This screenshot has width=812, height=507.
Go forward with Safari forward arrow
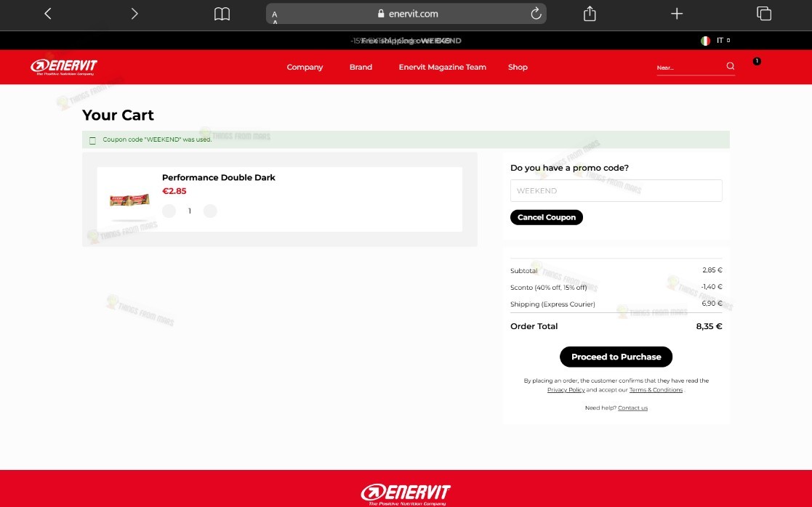[134, 14]
